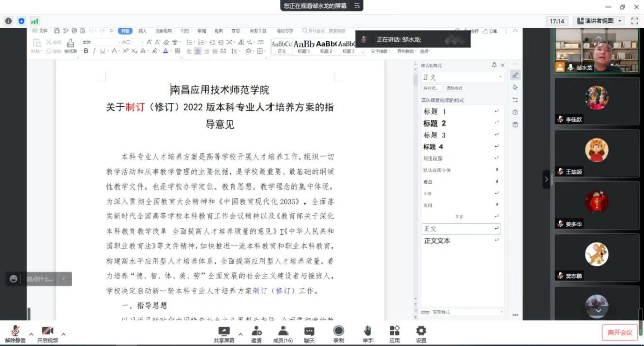The width and height of the screenshot is (644, 346).
Task: Click the Leave Meeting button
Action: tap(619, 333)
